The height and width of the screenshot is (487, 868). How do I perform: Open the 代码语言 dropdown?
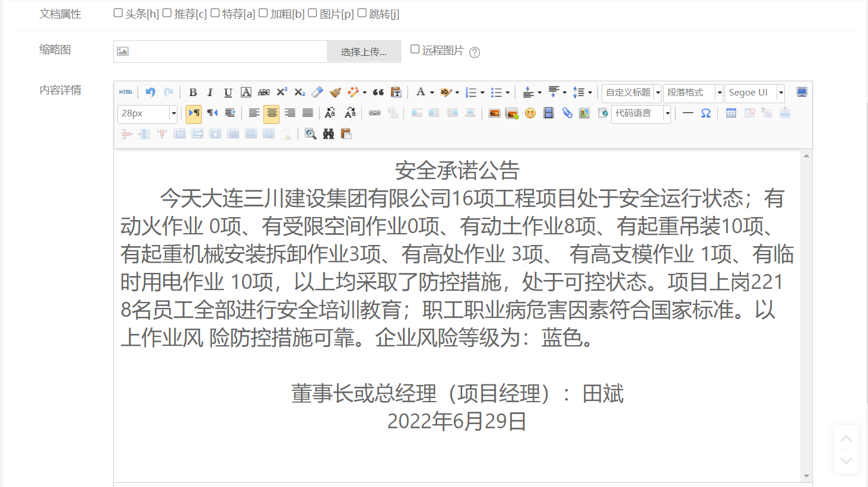tap(641, 113)
